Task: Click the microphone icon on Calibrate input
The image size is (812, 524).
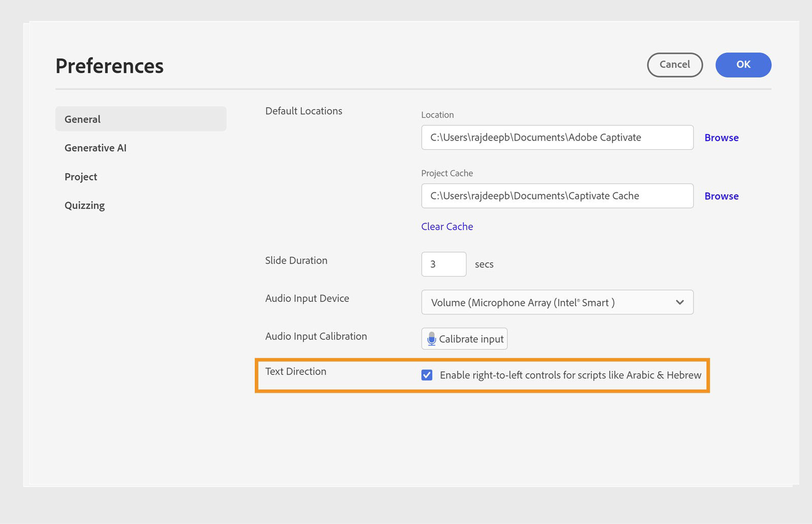Action: click(x=431, y=339)
